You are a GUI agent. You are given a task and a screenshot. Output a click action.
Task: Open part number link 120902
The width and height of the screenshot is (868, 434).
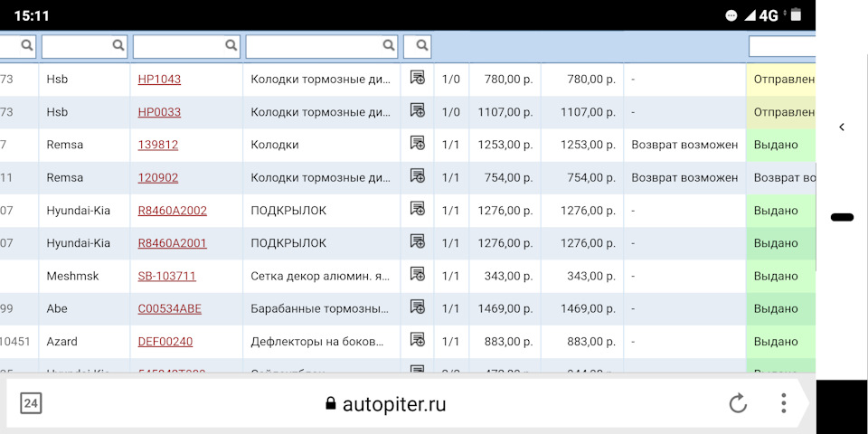pos(158,177)
